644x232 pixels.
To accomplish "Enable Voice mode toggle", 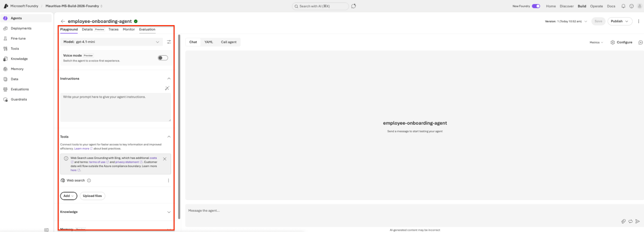I will 163,58.
